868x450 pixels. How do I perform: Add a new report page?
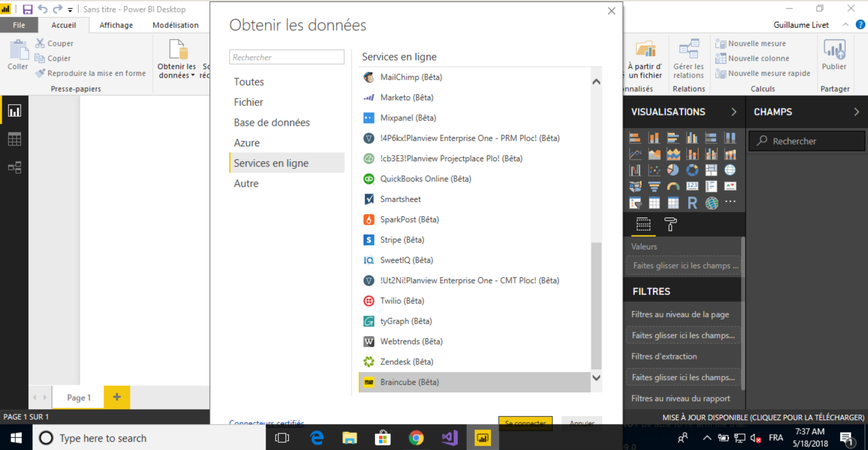[x=117, y=397]
